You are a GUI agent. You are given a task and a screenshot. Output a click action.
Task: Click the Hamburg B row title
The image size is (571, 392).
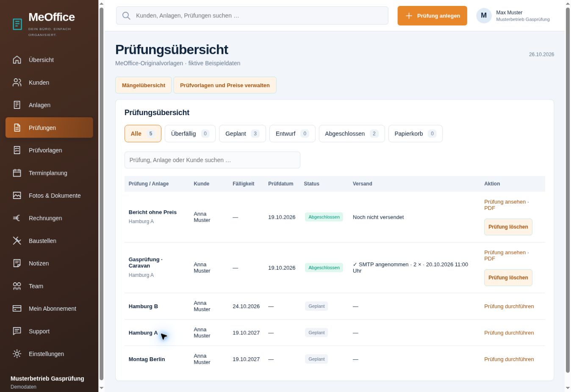tap(143, 306)
